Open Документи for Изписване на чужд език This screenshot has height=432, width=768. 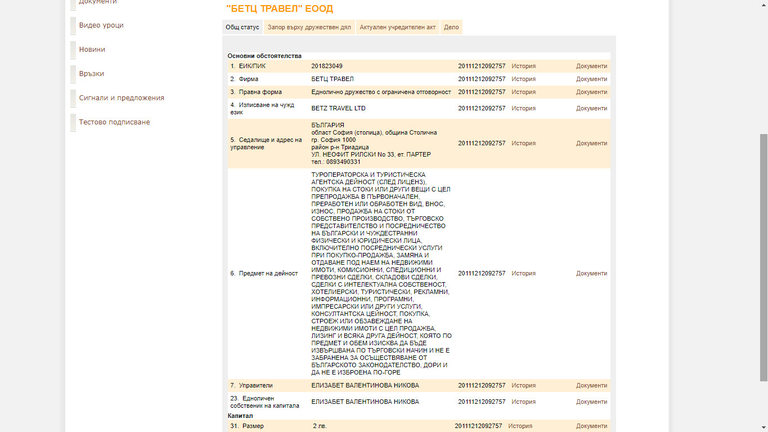point(591,108)
